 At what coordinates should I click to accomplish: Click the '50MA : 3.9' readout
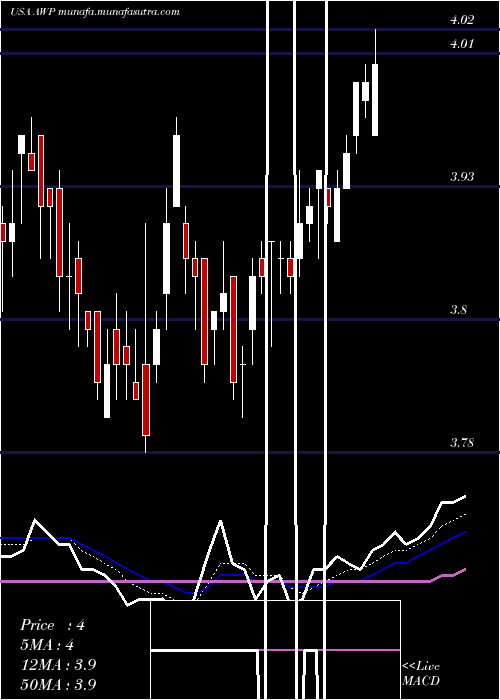click(x=58, y=684)
